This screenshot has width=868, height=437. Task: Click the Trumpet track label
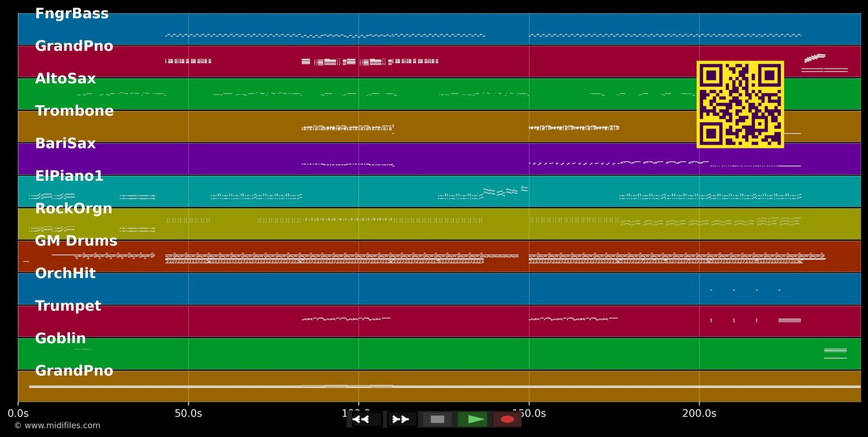point(68,306)
